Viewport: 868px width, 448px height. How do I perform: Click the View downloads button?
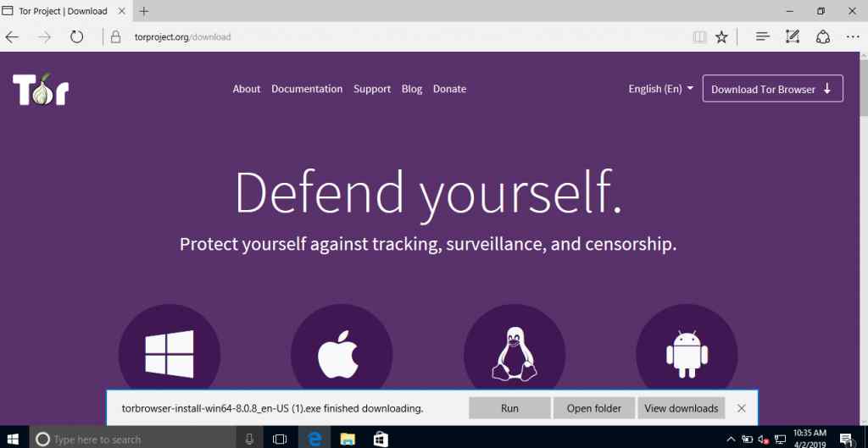[681, 408]
